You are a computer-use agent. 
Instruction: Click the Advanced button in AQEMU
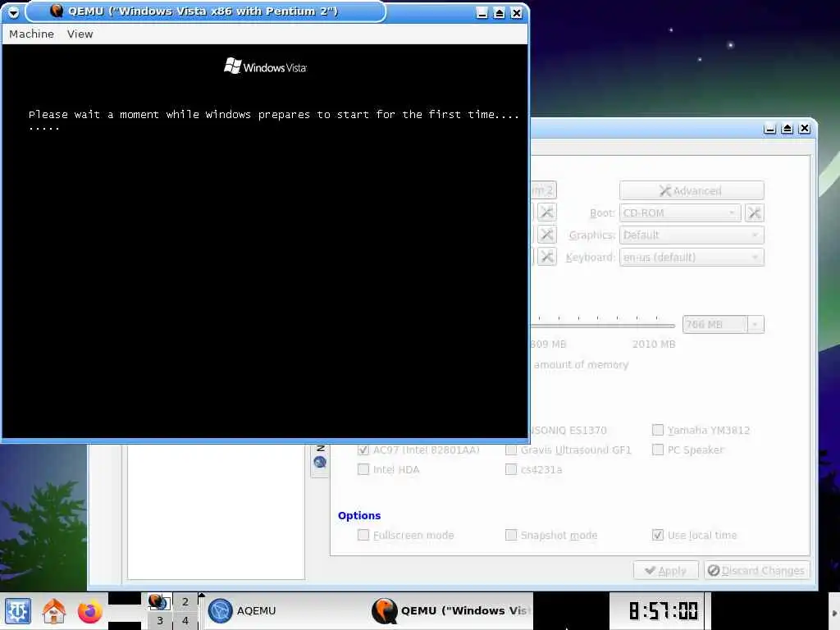(x=691, y=190)
